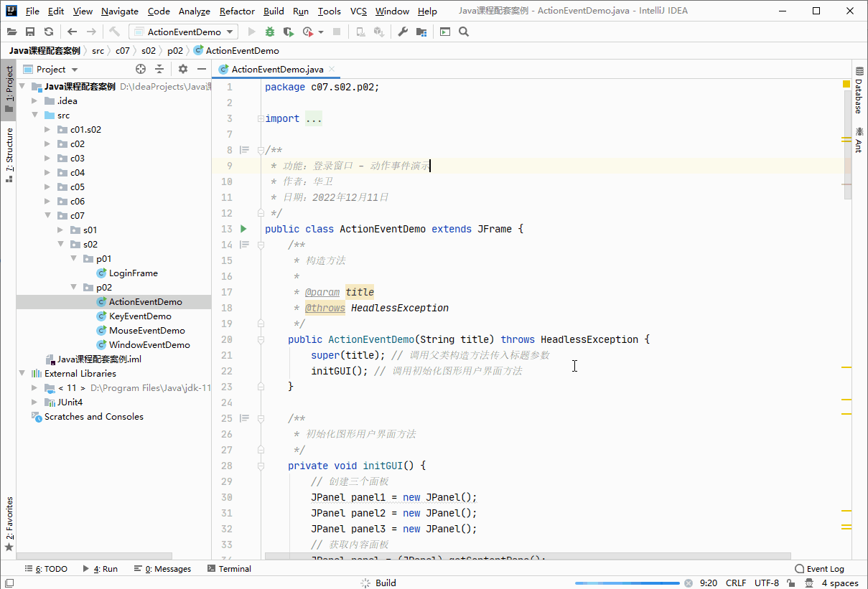Image resolution: width=868 pixels, height=589 pixels.
Task: Click the file encoding UTF-8 in the status bar
Action: (767, 583)
